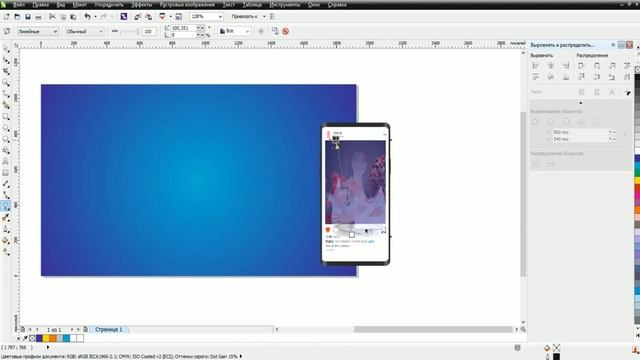Viewport: 640px width, 360px height.
Task: Click the Copy icon in the toolbar
Action: click(63, 17)
